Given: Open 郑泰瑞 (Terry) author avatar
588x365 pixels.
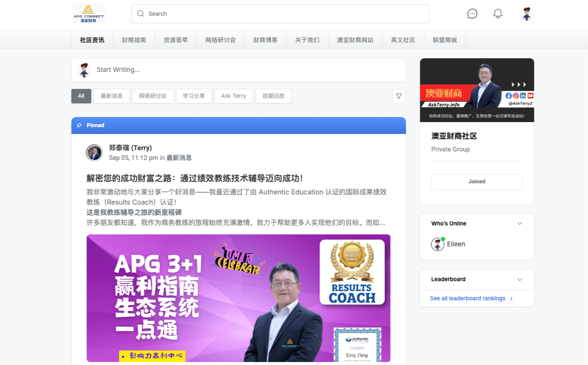Looking at the screenshot, I should (94, 153).
